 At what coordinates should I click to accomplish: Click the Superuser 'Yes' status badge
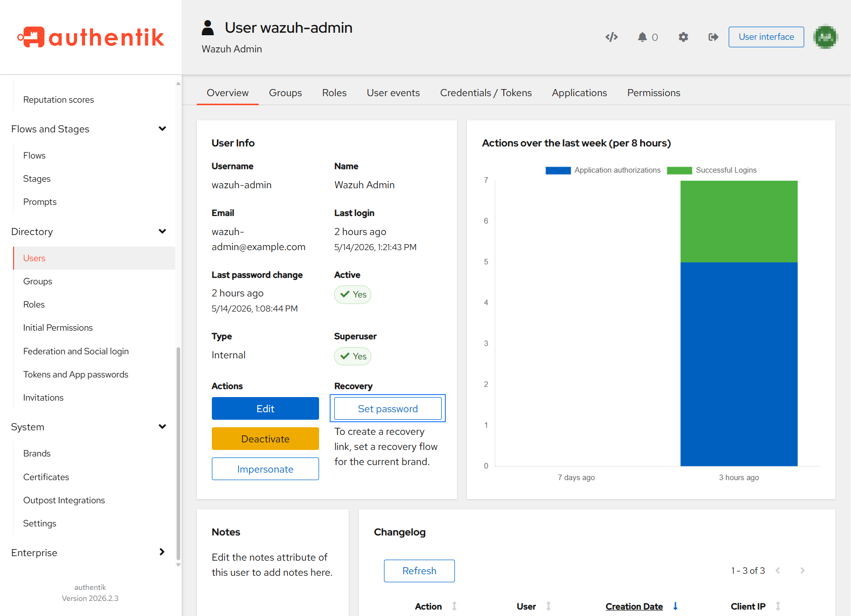[353, 356]
